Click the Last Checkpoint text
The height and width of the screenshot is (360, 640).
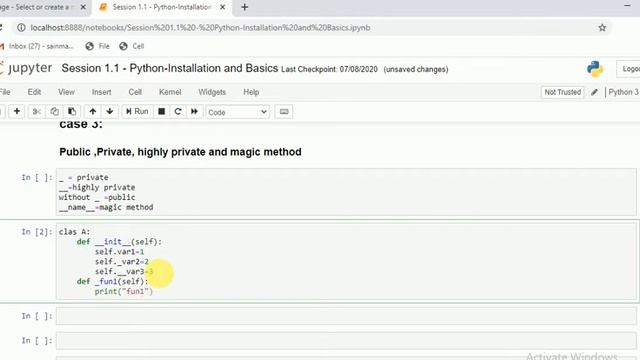coord(329,69)
